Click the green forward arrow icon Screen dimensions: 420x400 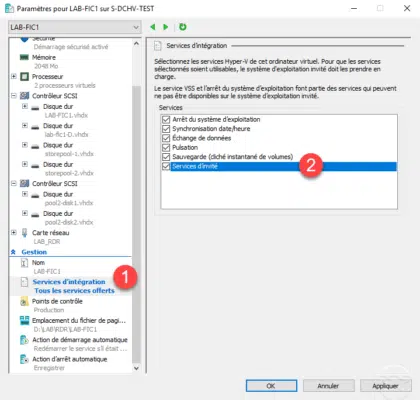[x=165, y=27]
